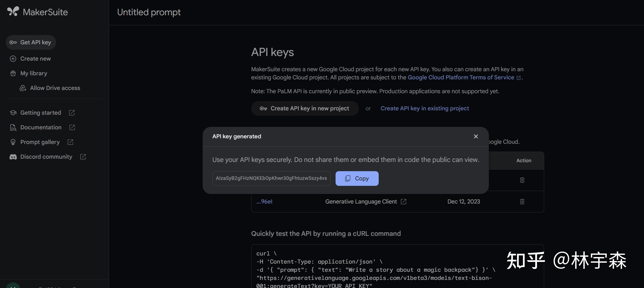
Task: Copy the generated API key
Action: [x=357, y=179]
